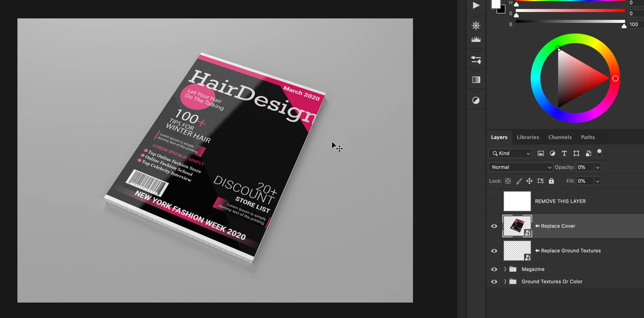Click the smart object badge on Replace Cover thumbnail
The width and height of the screenshot is (644, 318).
point(528,233)
